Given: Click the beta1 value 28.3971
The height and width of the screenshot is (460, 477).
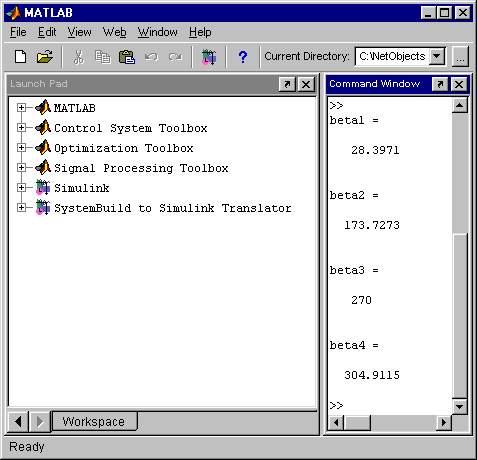Looking at the screenshot, I should click(x=375, y=150).
